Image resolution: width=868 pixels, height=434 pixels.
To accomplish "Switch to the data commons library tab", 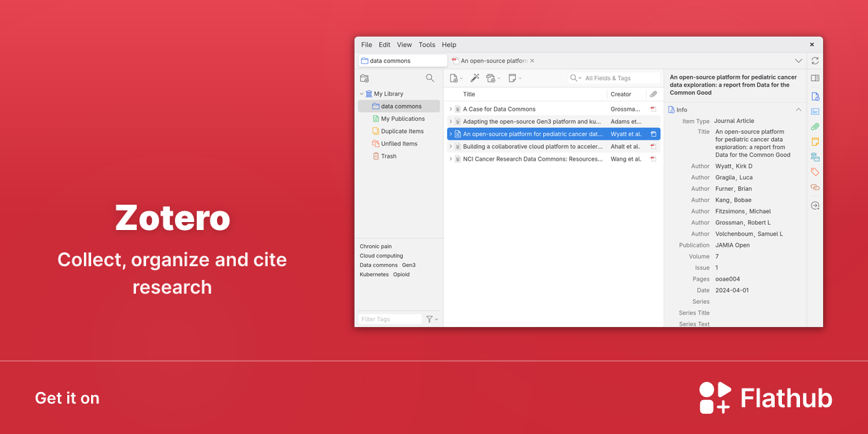I will (x=403, y=61).
